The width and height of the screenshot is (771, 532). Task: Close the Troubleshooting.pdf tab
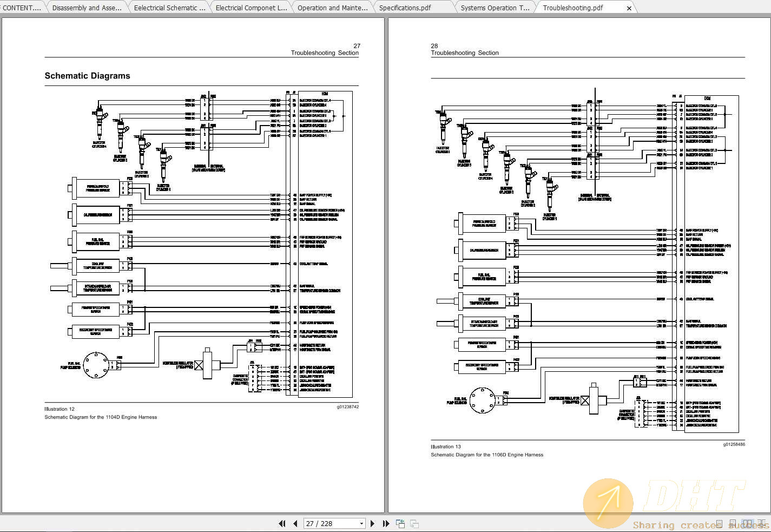(x=629, y=8)
